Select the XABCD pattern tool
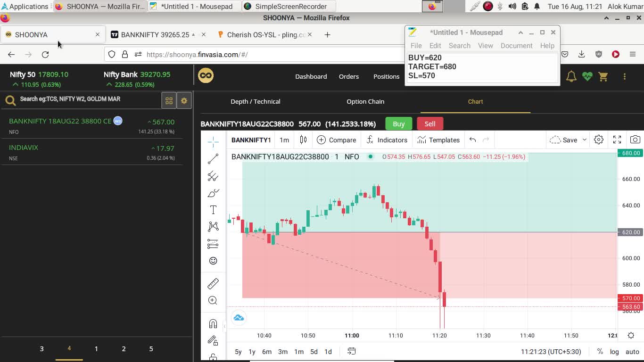This screenshot has height=362, width=644. pos(213,227)
